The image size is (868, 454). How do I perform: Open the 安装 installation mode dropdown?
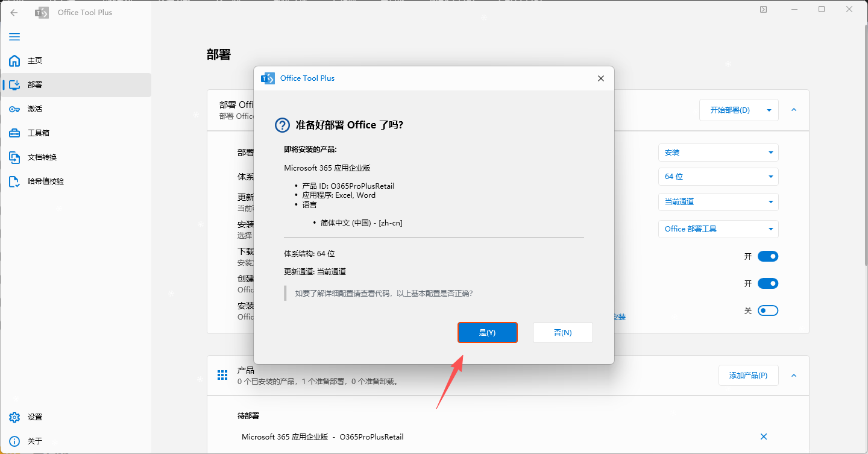coord(718,153)
